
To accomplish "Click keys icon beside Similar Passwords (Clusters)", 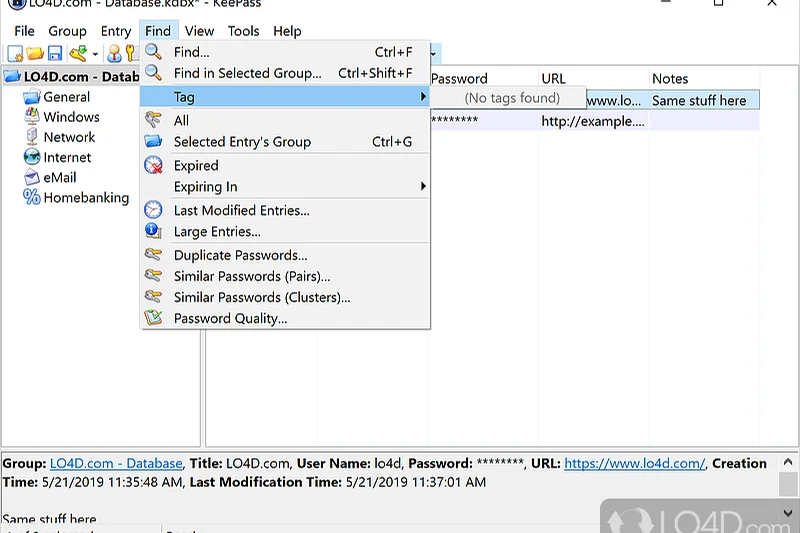I will (x=153, y=296).
